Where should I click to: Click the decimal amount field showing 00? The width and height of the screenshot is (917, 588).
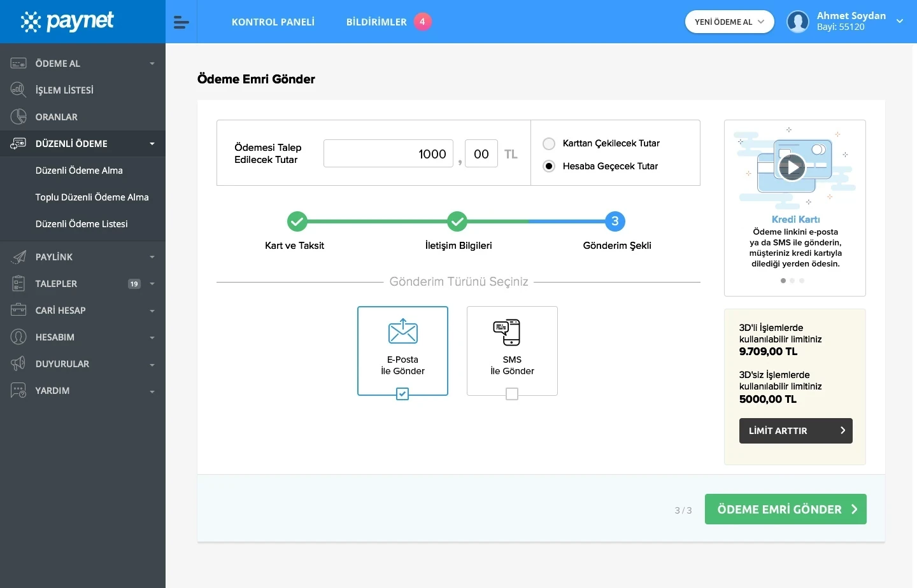coord(481,153)
